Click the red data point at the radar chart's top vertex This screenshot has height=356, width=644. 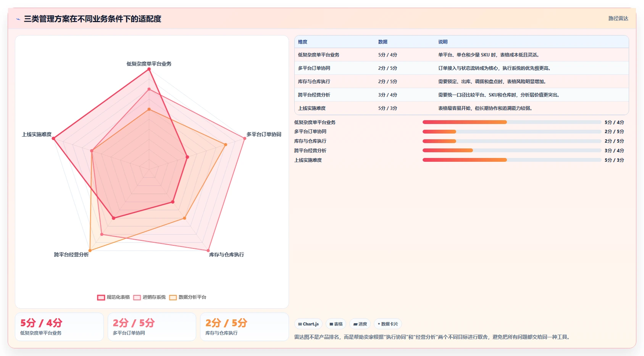[149, 69]
